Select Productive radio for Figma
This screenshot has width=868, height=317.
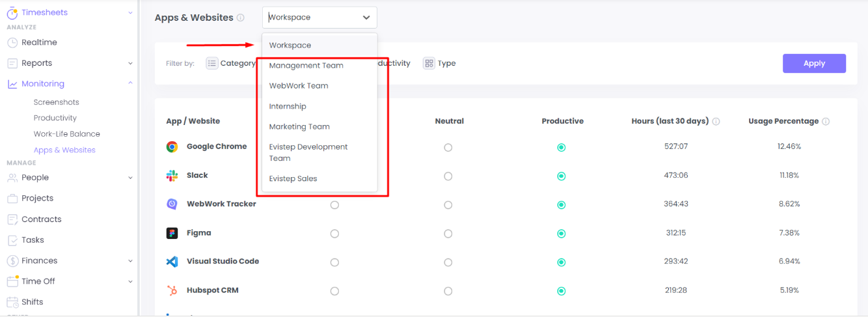click(561, 234)
